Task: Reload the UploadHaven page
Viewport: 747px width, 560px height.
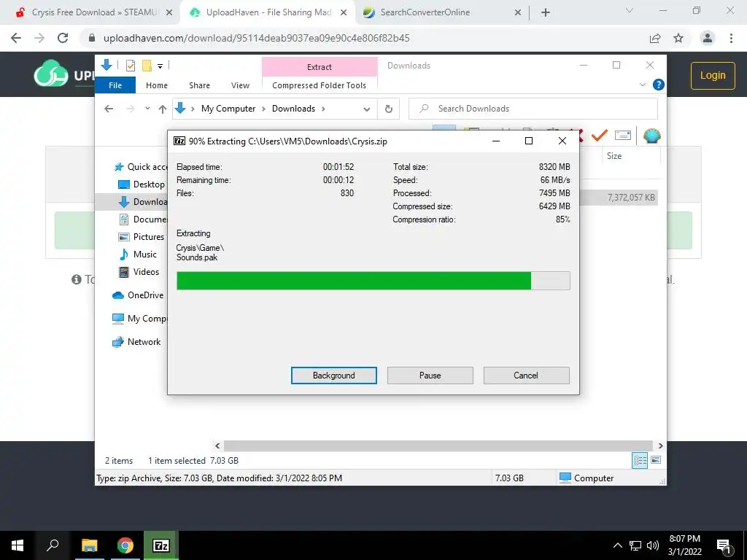Action: [63, 38]
